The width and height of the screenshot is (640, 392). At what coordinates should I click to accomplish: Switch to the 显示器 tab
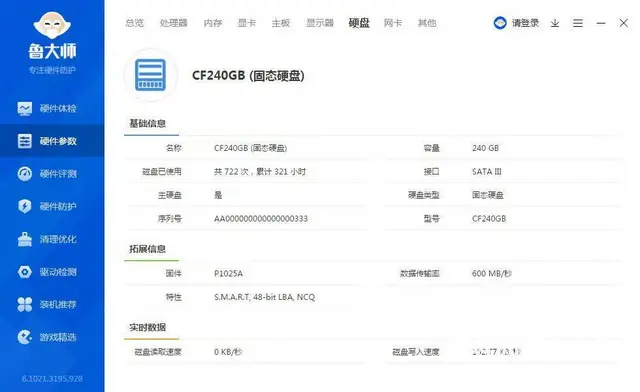[320, 23]
